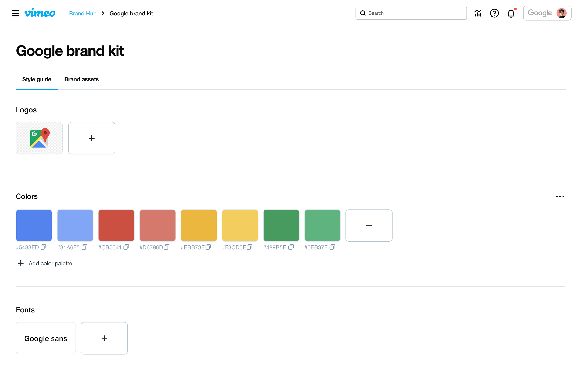Add a new logo with plus tile
Screen dimensions: 582x392
(x=92, y=138)
